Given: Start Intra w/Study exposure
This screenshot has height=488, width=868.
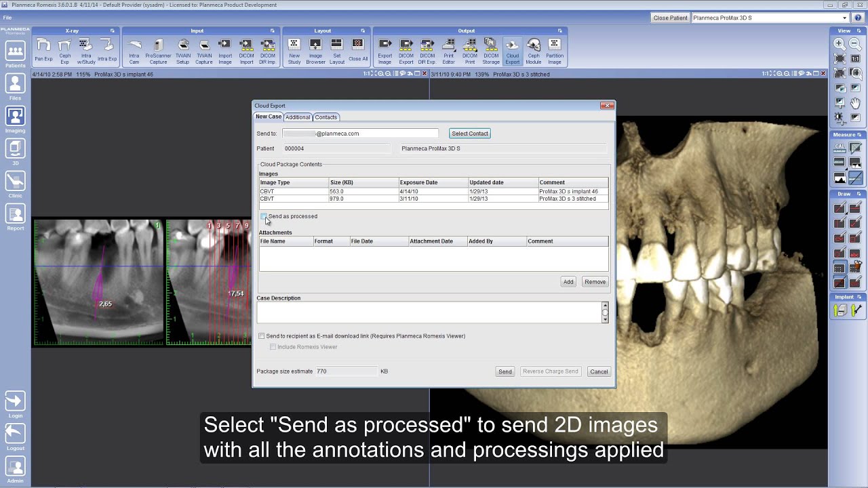Looking at the screenshot, I should click(x=85, y=51).
